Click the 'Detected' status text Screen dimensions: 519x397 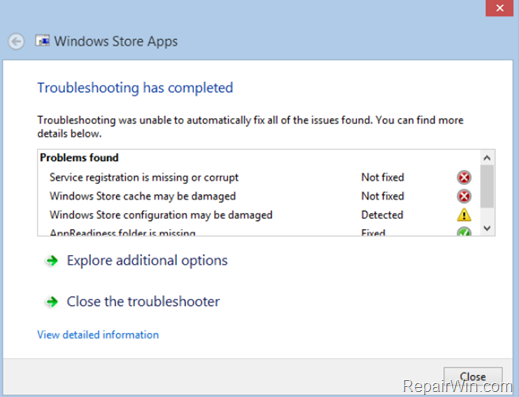[382, 215]
